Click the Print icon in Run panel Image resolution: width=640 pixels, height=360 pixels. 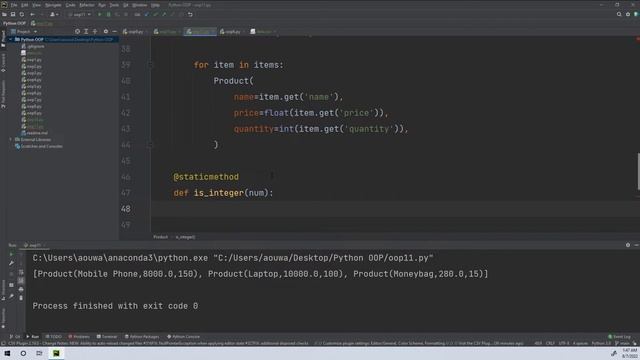coord(21,289)
